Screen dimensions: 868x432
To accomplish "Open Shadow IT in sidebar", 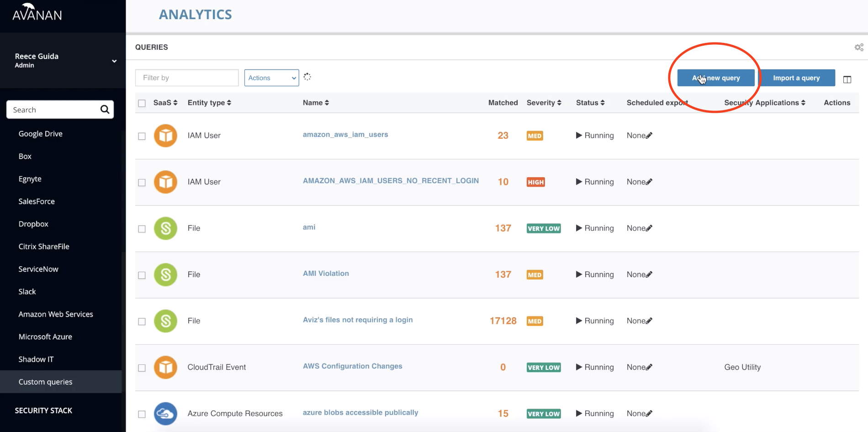I will coord(36,359).
